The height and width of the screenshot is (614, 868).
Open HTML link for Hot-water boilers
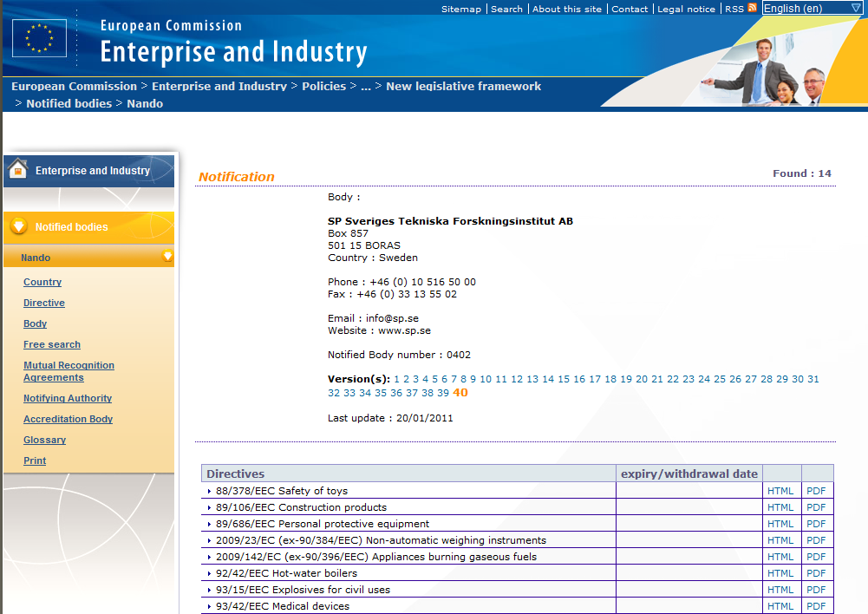point(780,573)
